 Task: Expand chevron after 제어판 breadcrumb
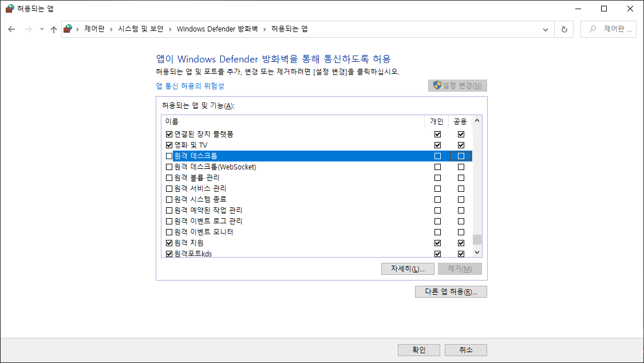pos(111,29)
